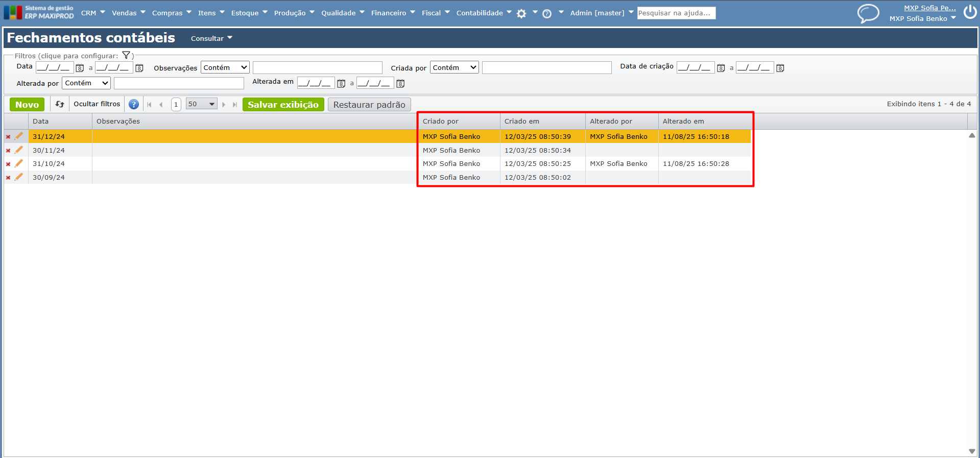Sort by the Data column header
Viewport: 980px width, 458px height.
pos(60,122)
